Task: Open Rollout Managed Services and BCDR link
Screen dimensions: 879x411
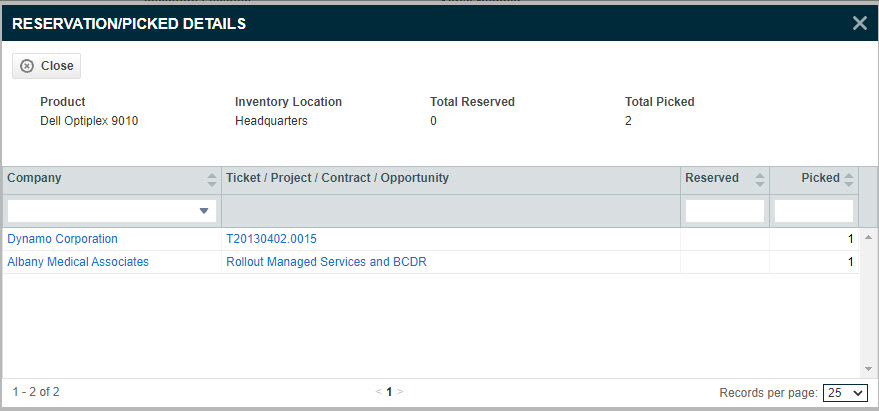Action: [x=326, y=262]
